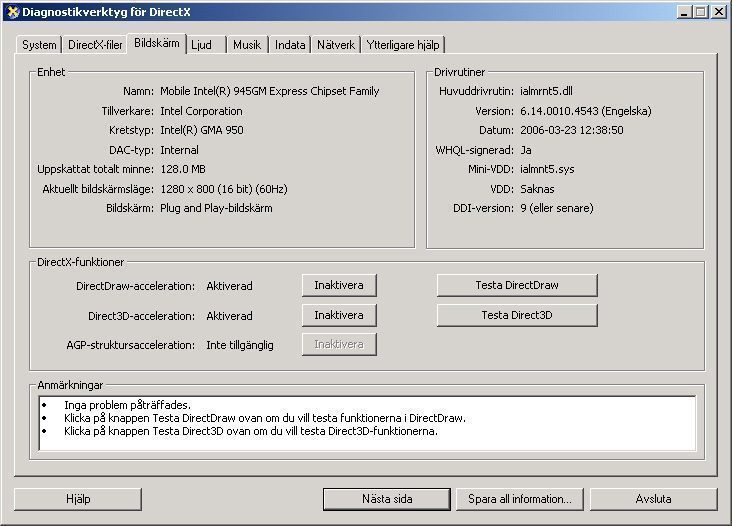Click the 'Drivrutiner' group box heading
This screenshot has width=732, height=526.
click(x=459, y=72)
